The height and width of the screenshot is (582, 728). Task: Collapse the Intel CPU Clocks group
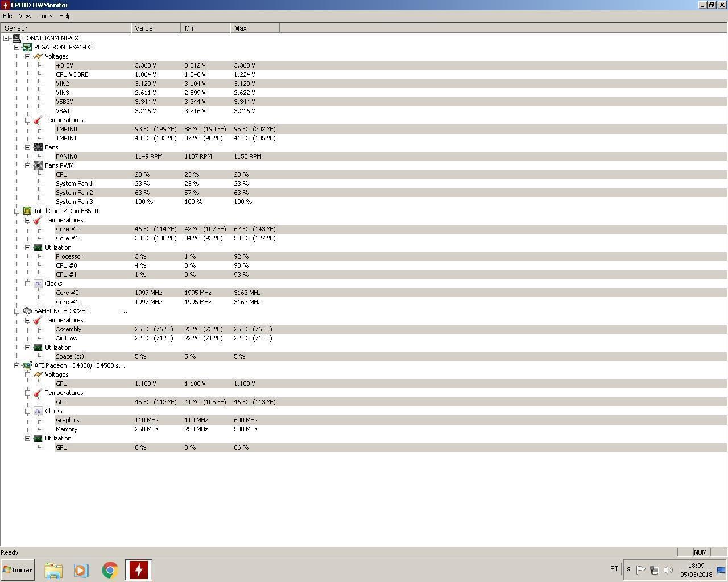click(x=27, y=284)
